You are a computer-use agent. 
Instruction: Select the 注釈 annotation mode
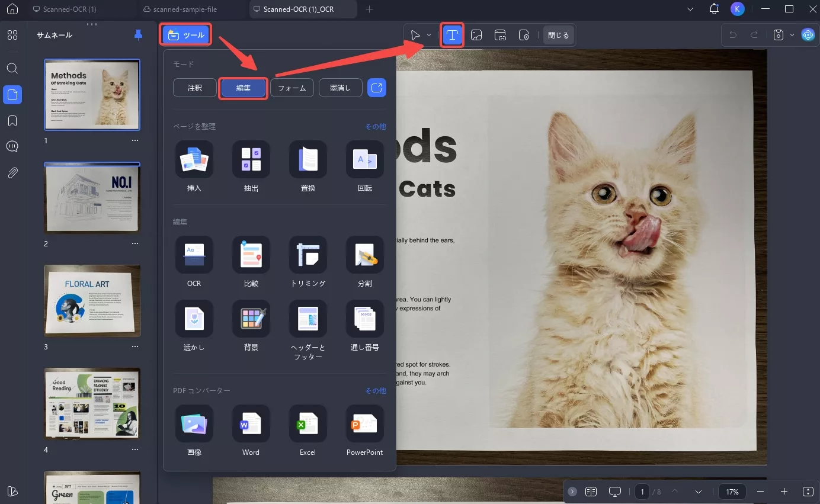[x=194, y=88]
